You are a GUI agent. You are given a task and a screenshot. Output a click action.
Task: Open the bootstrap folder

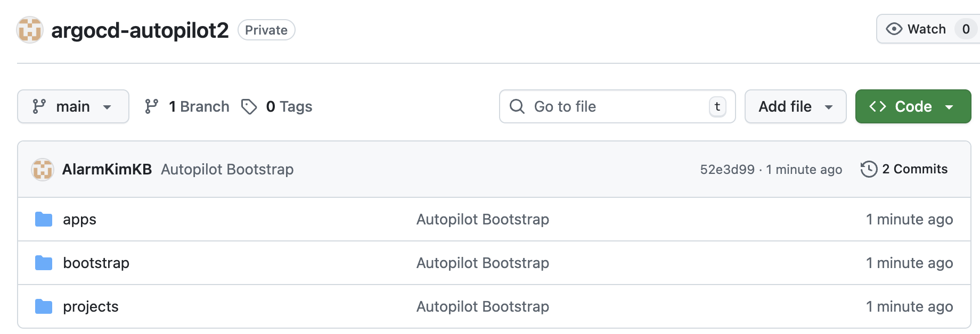tap(96, 263)
